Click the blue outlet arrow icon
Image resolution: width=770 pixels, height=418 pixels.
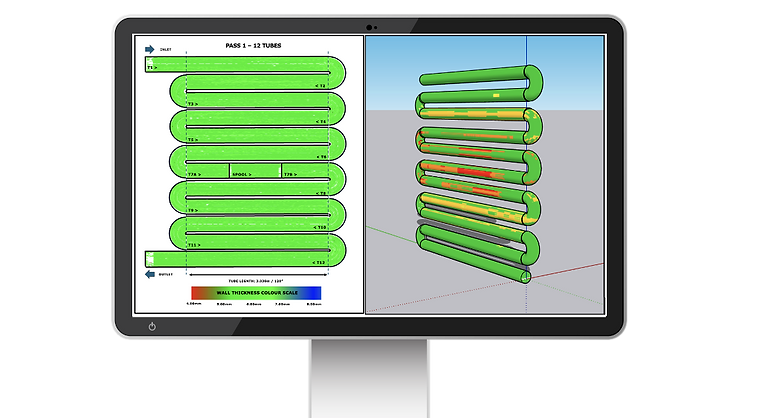pyautogui.click(x=150, y=274)
